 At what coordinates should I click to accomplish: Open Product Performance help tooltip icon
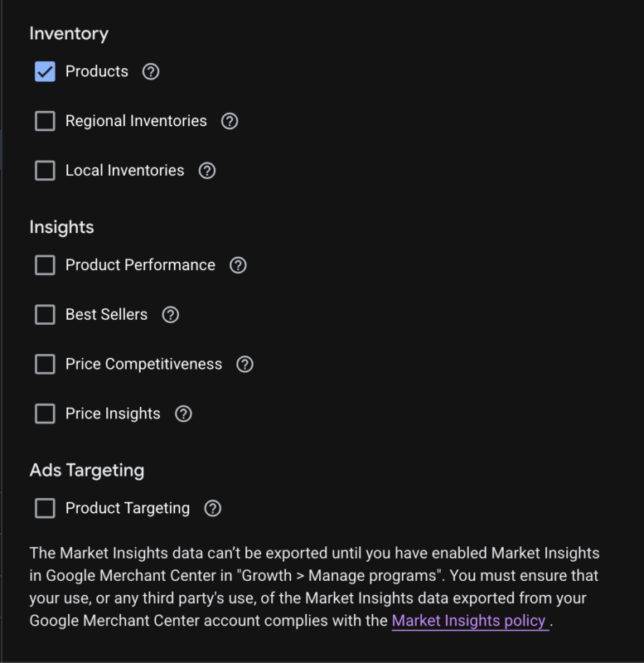click(x=238, y=265)
